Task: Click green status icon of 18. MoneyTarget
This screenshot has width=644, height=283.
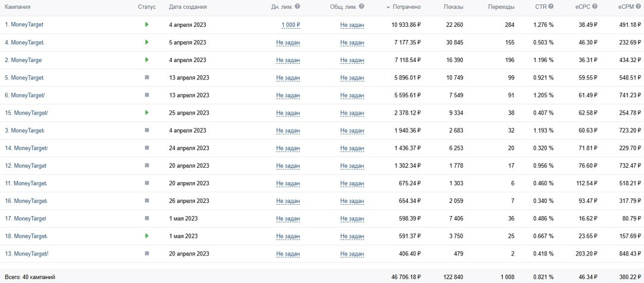Action: pyautogui.click(x=147, y=236)
